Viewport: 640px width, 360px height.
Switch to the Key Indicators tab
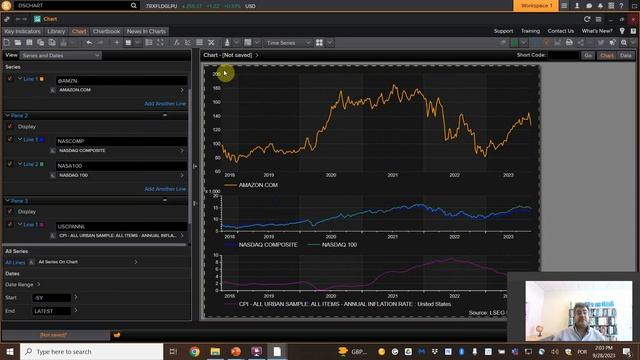point(22,31)
